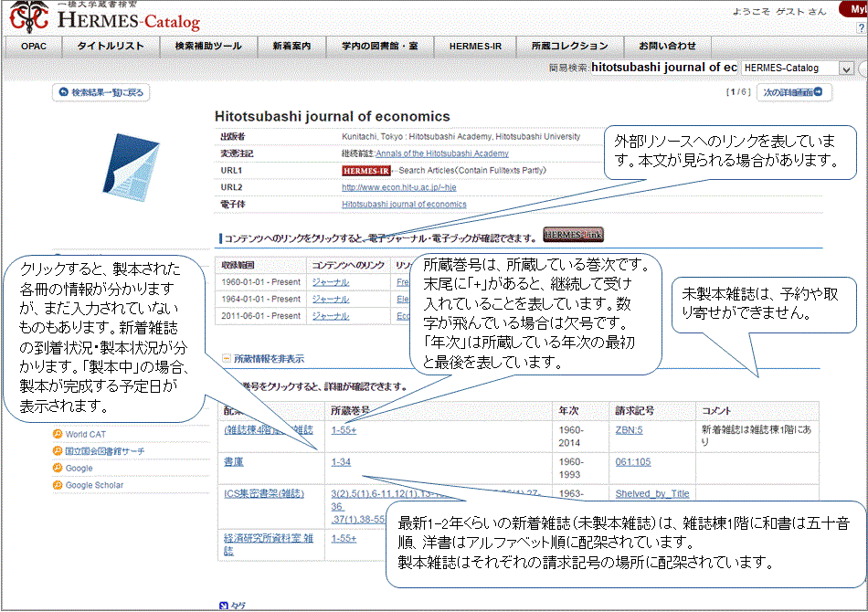Open 1-55+ volumes in 経済研究所資料室 row
Viewport: 868px width, 612px height.
pyautogui.click(x=344, y=538)
